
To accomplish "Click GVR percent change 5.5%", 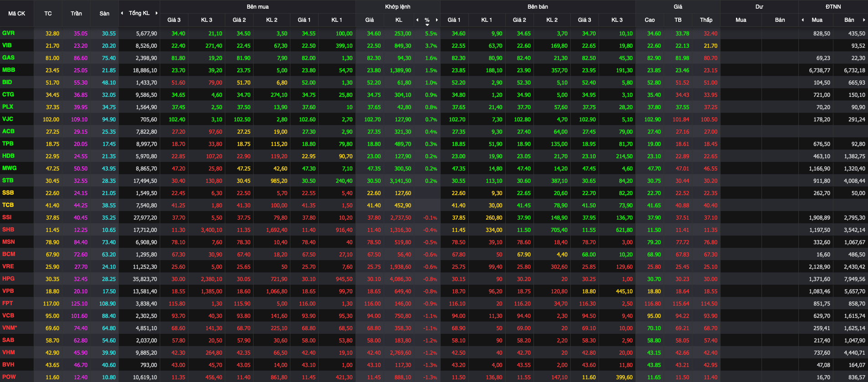I will (431, 34).
